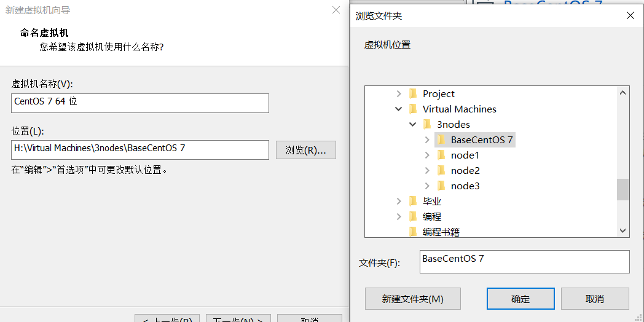The height and width of the screenshot is (322, 644).
Task: Click the 位置(L) path input field
Action: pos(140,150)
